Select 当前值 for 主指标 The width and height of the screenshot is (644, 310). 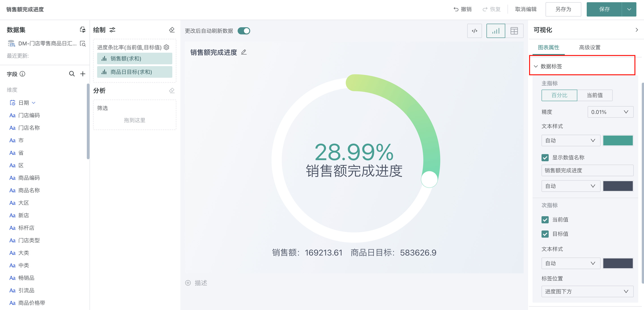[x=595, y=95]
